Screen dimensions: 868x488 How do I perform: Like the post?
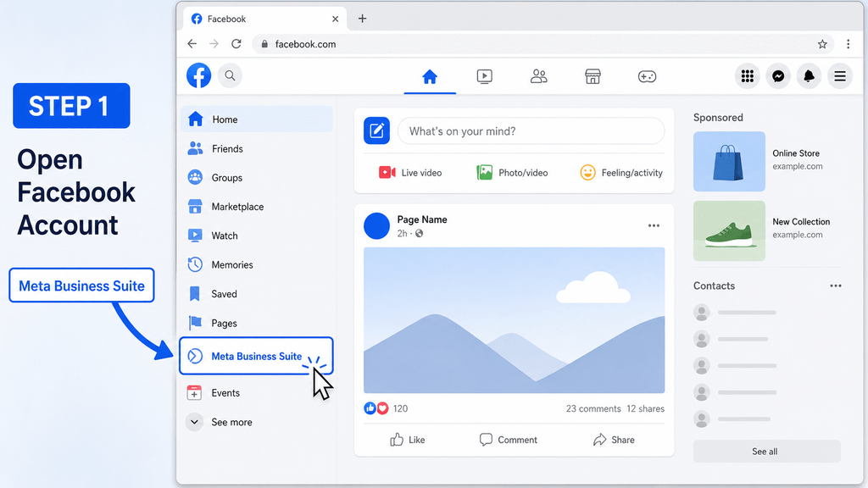pos(408,440)
